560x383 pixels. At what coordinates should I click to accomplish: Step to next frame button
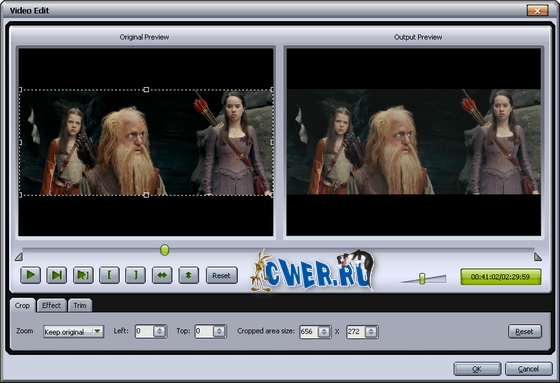[56, 275]
